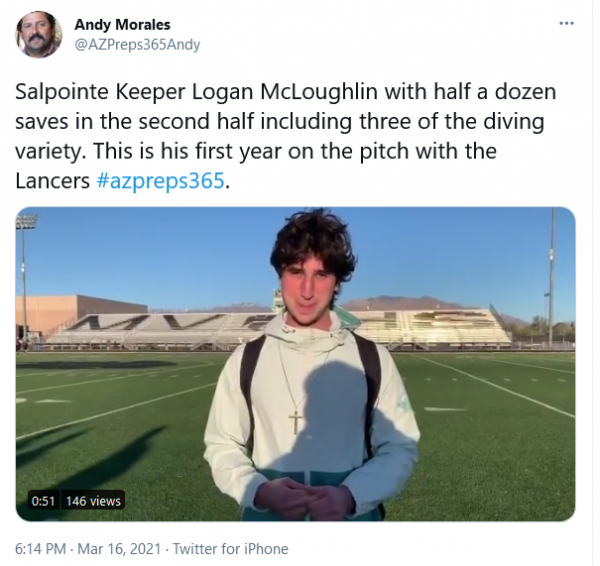This screenshot has width=600, height=566.
Task: Click the player's clasped hands in the video
Action: point(304,496)
